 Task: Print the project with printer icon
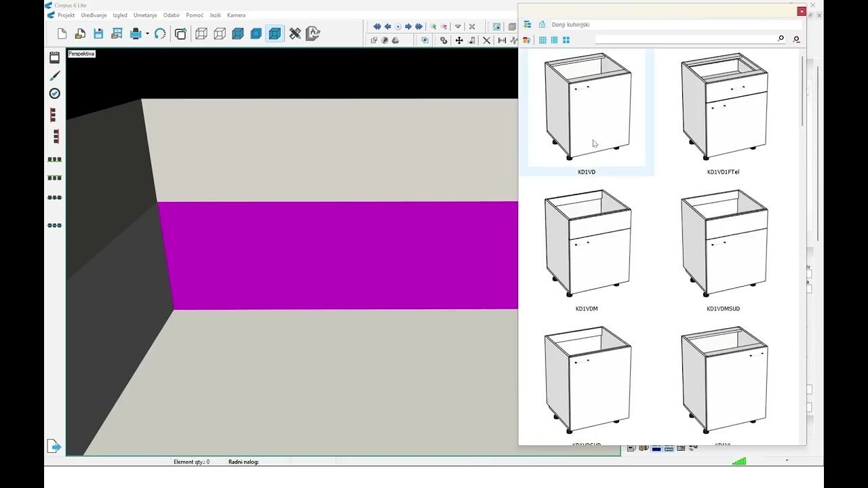pyautogui.click(x=136, y=34)
